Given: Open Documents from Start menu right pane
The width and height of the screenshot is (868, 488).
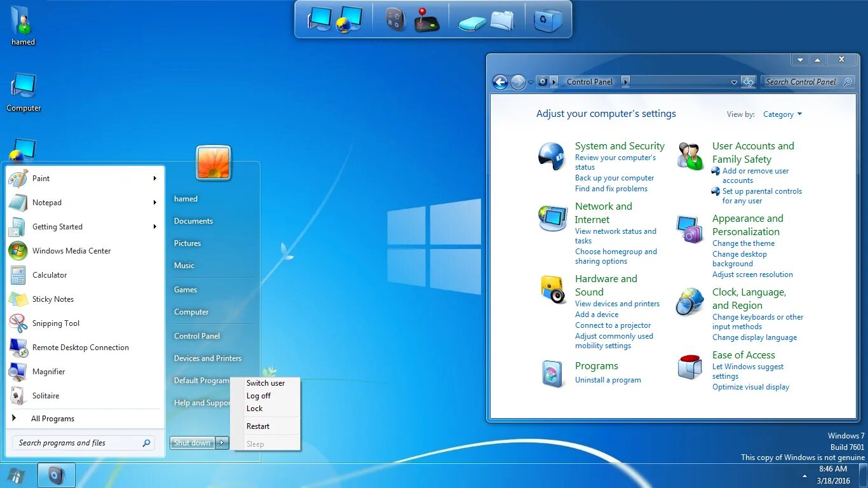Looking at the screenshot, I should point(193,221).
